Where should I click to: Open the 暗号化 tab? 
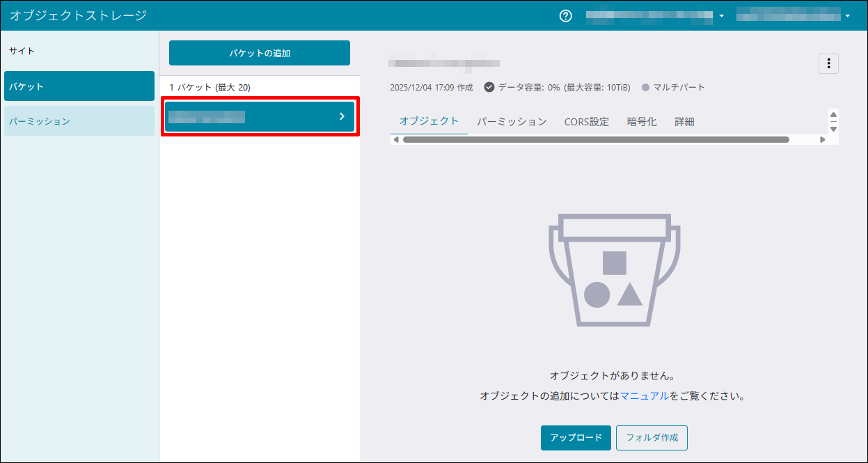[x=641, y=122]
